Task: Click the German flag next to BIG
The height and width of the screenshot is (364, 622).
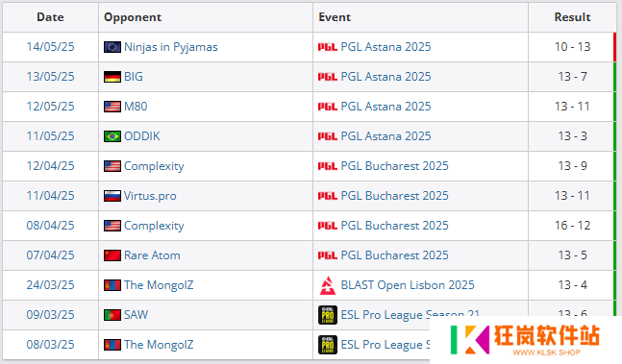Action: coord(112,77)
